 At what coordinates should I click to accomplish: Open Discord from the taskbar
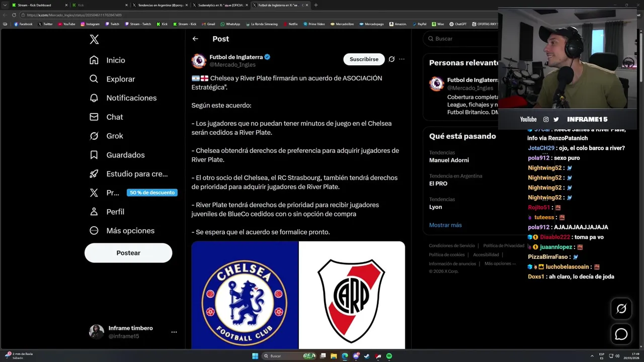click(356, 356)
